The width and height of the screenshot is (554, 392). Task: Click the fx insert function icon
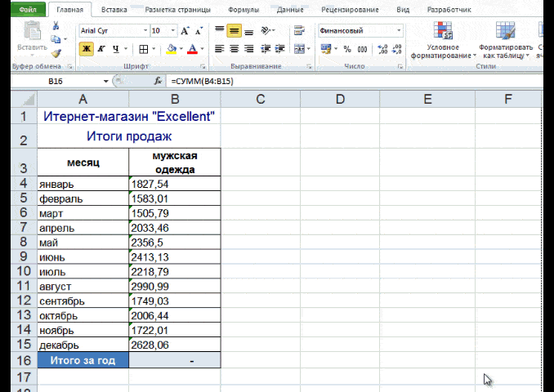click(158, 81)
